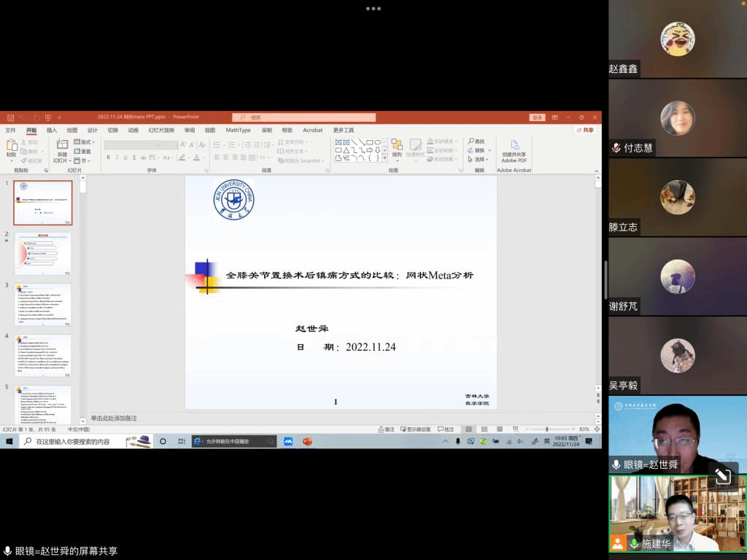Click the Paste icon in the clipboard group
Image resolution: width=747 pixels, height=560 pixels.
(11, 145)
